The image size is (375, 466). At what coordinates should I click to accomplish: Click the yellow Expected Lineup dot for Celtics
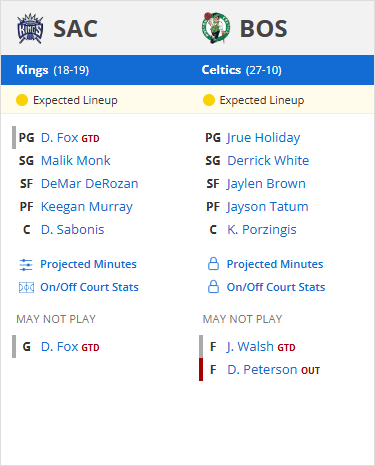(209, 100)
